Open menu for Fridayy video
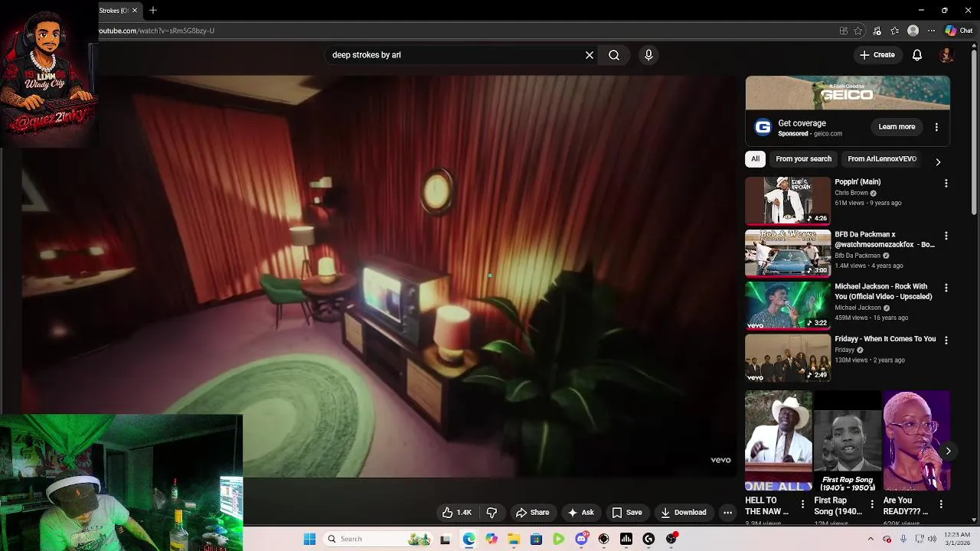980x551 pixels. 946,340
